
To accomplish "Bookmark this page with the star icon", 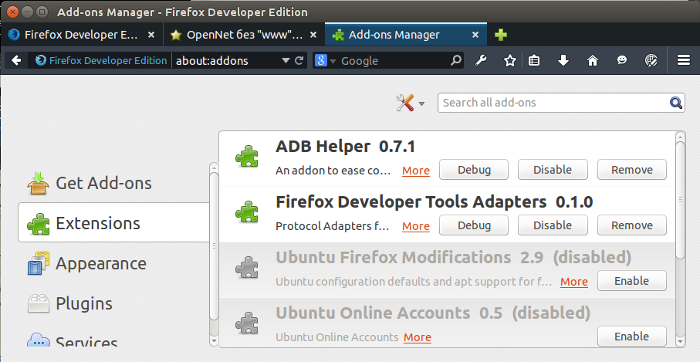I will 510,60.
